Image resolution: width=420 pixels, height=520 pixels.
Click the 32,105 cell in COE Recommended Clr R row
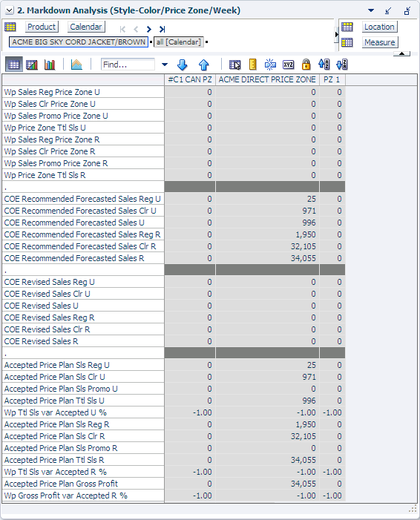pos(267,246)
